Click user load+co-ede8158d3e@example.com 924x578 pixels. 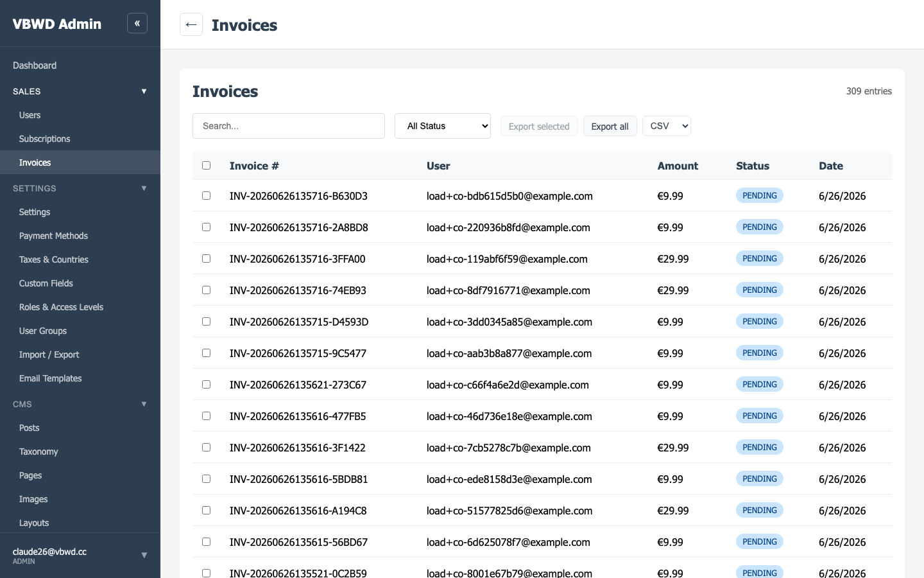coord(509,479)
